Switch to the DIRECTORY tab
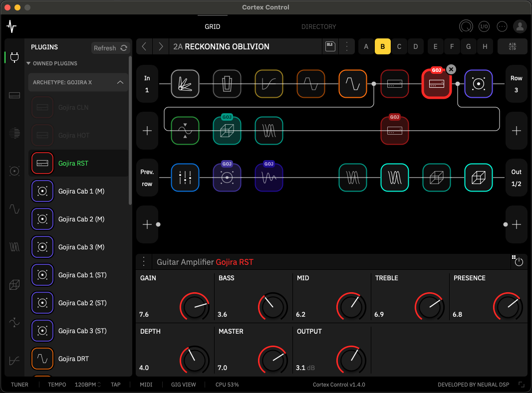The width and height of the screenshot is (532, 393). point(319,26)
